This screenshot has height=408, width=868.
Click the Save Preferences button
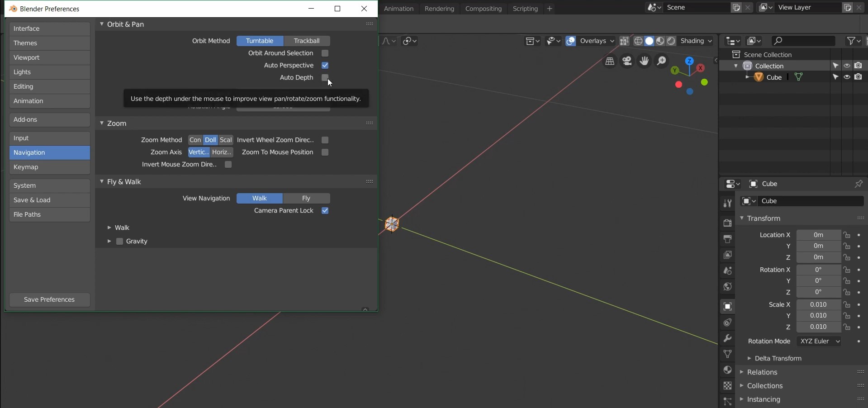pos(50,299)
